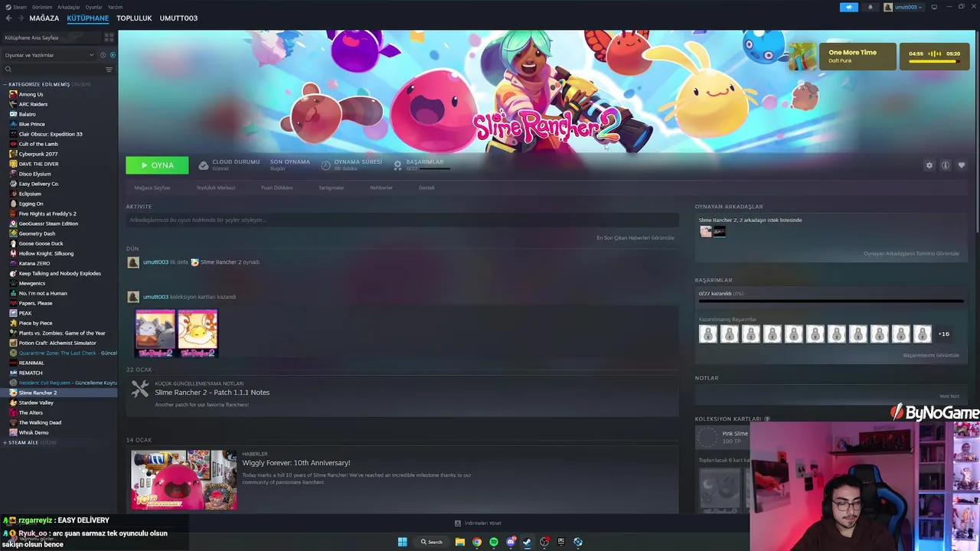Open Among Us game icon in list
Viewport: 980px width, 551px height.
coord(13,94)
